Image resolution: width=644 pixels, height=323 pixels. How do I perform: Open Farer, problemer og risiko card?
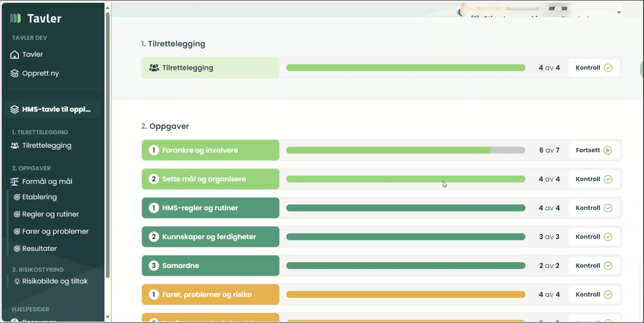coord(210,295)
